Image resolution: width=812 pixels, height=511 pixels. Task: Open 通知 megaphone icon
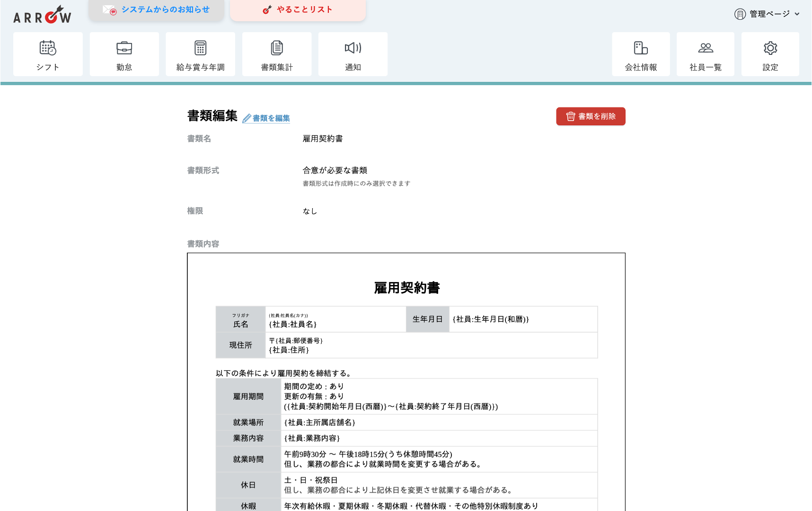point(353,48)
